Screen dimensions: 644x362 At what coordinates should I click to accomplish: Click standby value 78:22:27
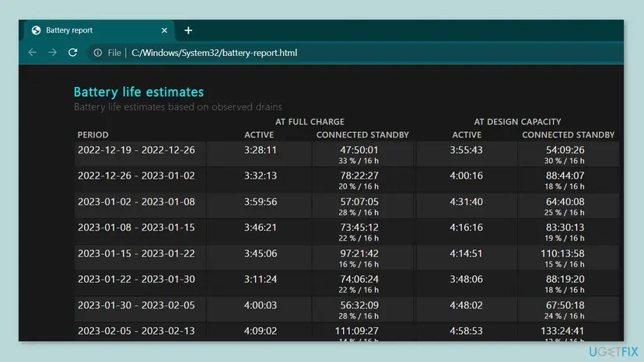click(359, 176)
